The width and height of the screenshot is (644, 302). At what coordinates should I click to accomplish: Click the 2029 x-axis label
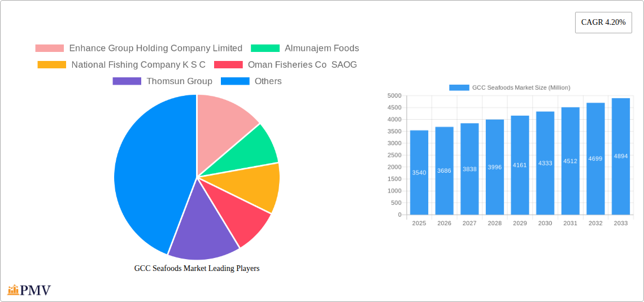pyautogui.click(x=520, y=223)
